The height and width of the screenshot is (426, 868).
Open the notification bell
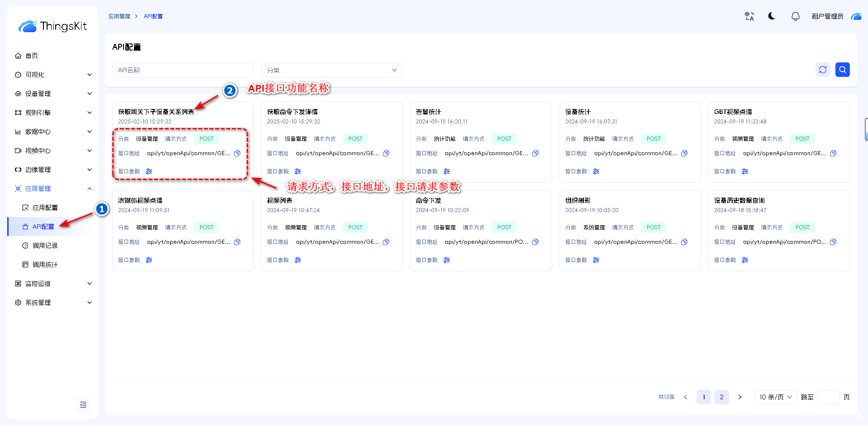click(795, 16)
